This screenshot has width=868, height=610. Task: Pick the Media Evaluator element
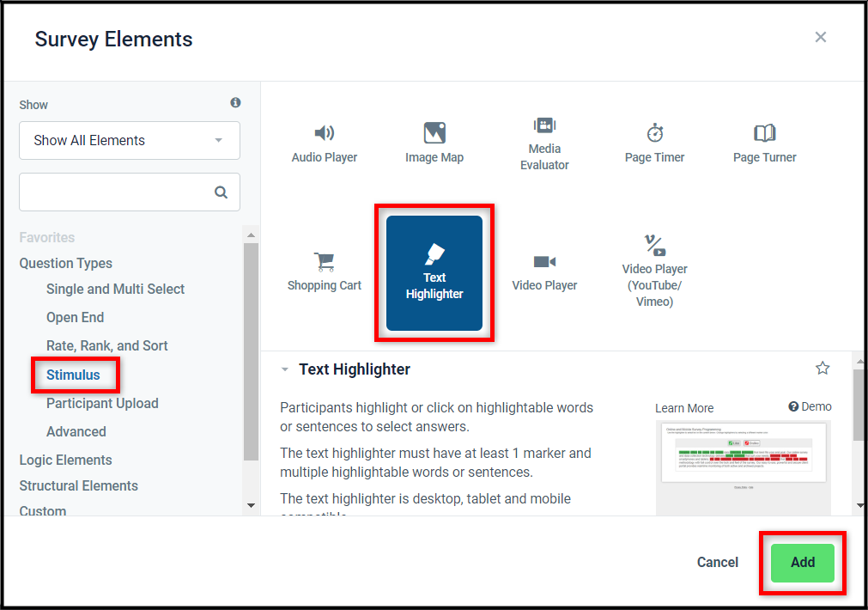544,144
